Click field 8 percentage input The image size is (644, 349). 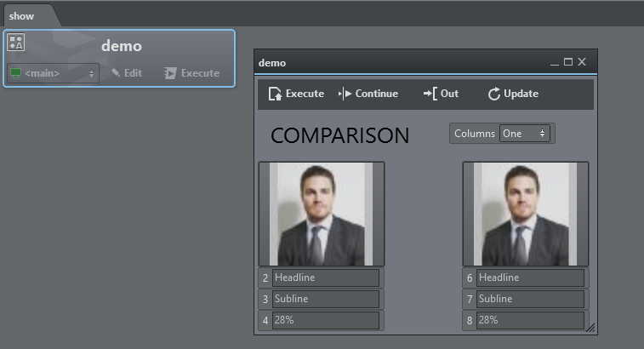coord(530,320)
